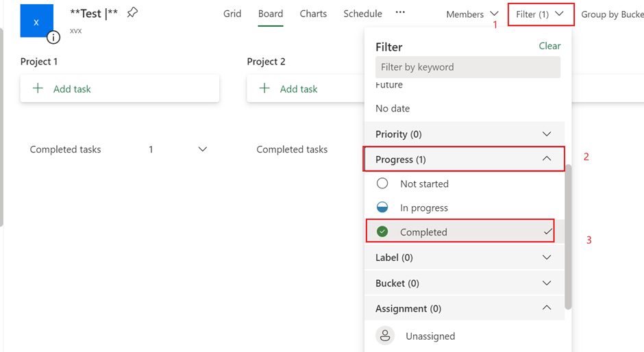The image size is (644, 352).
Task: Click the blue plan avatar tile
Action: [x=36, y=21]
